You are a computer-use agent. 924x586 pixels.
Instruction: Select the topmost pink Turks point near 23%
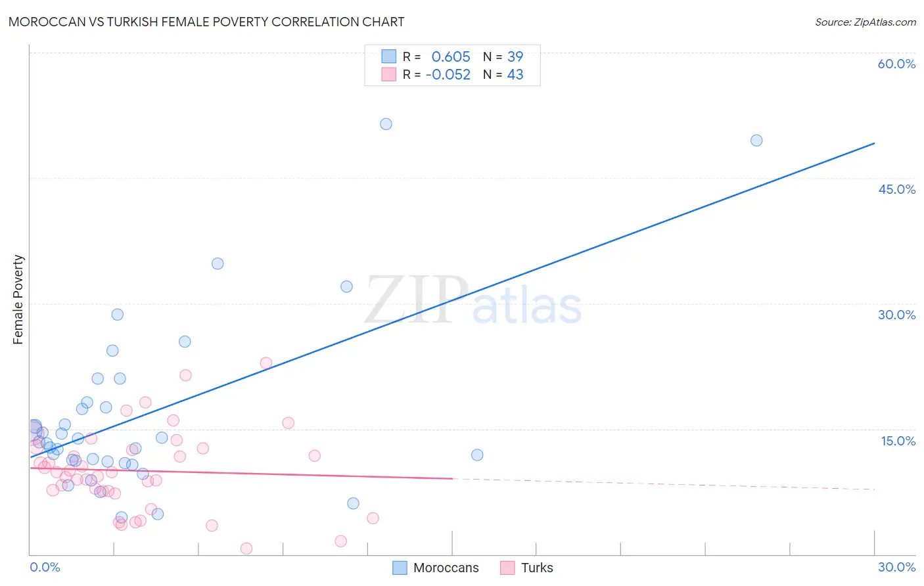point(266,363)
